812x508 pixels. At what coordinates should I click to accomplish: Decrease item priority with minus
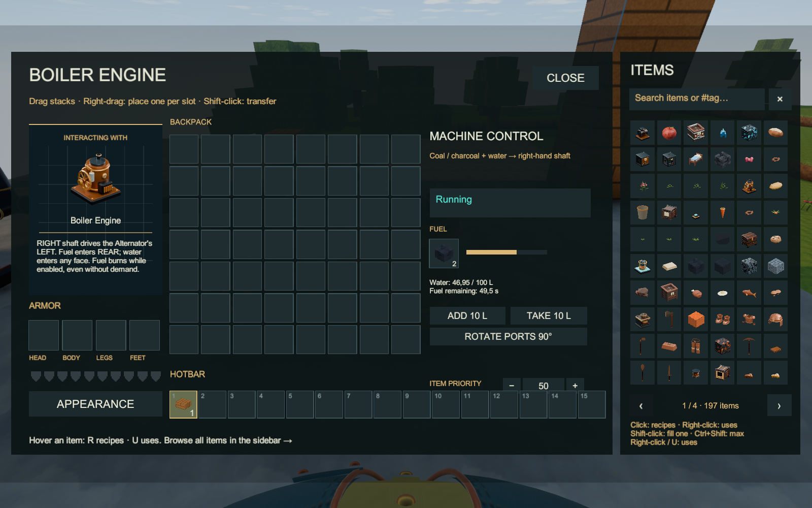[512, 386]
